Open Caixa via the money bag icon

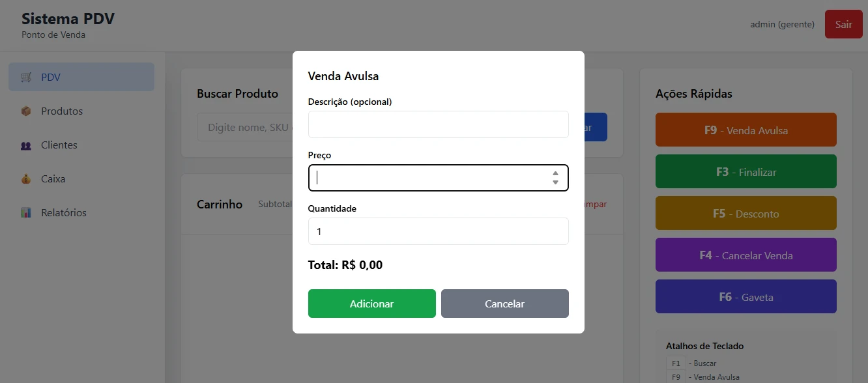tap(25, 178)
